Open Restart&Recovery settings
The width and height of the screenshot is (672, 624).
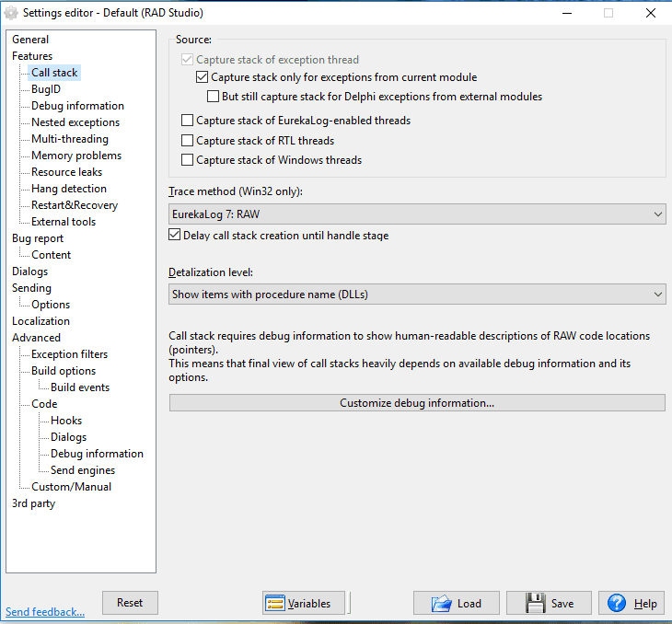[x=75, y=205]
